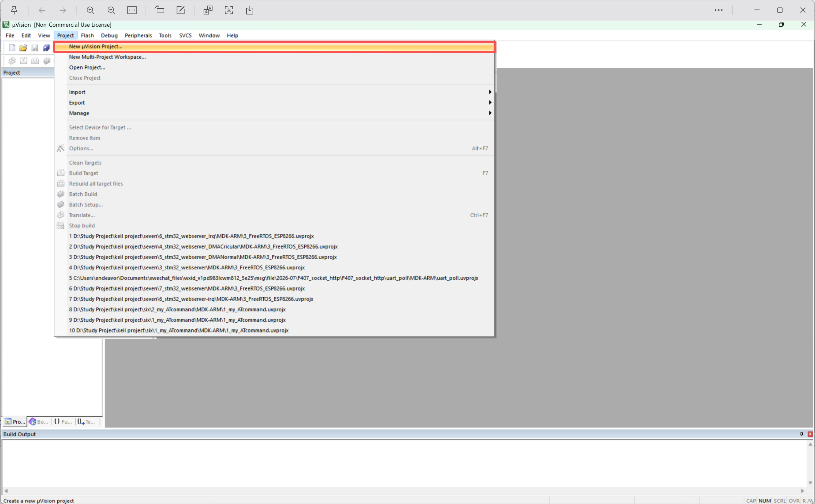The width and height of the screenshot is (815, 504).
Task: Click the NUM status bar indicator
Action: [765, 501]
